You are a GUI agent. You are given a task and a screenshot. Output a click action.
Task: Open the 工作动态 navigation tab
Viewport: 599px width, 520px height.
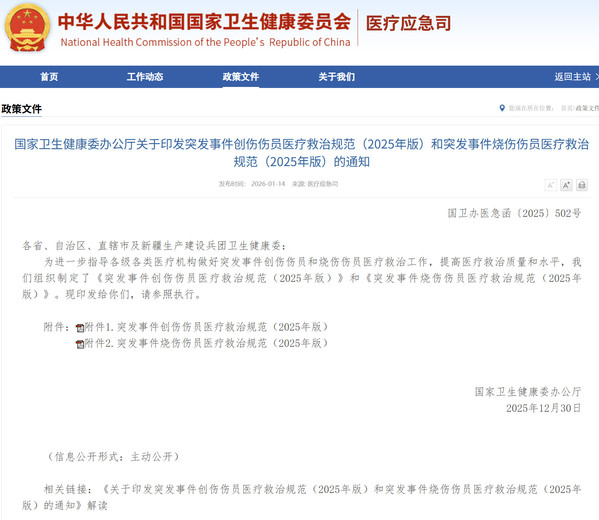[145, 77]
